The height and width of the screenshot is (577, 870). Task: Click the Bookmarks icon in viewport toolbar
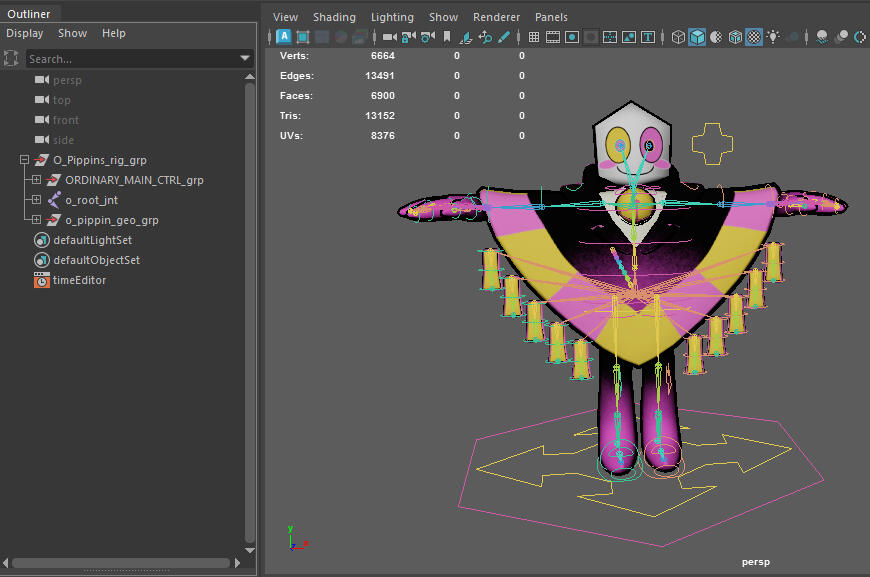[x=447, y=37]
